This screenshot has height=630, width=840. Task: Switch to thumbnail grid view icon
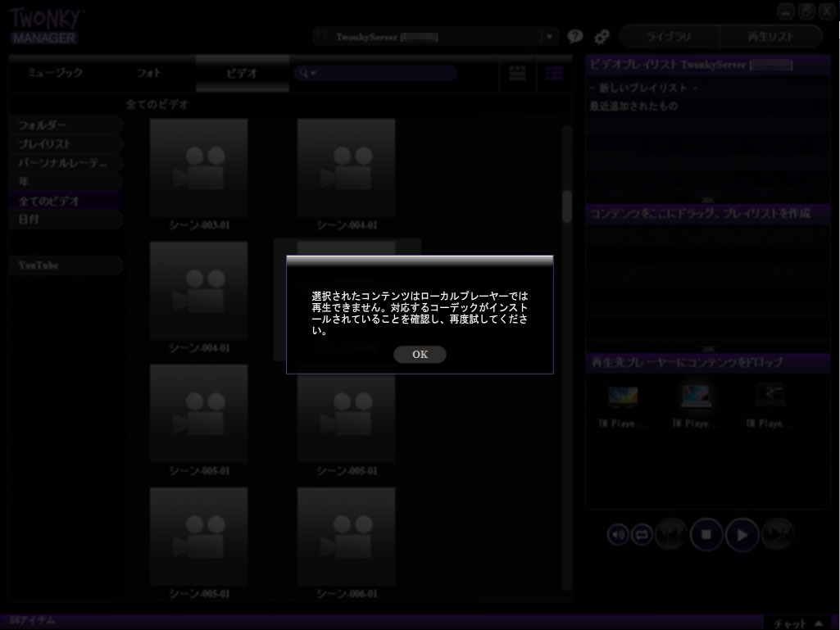point(518,73)
